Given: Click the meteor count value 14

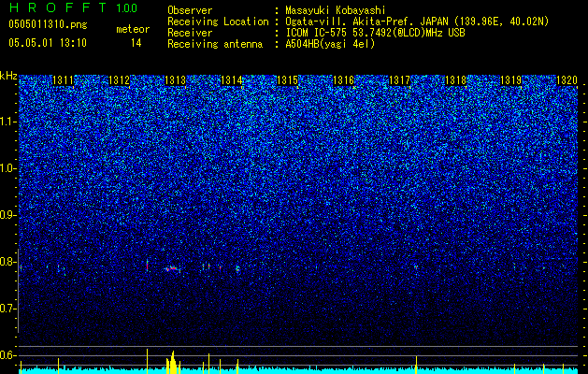Looking at the screenshot, I should pos(136,43).
